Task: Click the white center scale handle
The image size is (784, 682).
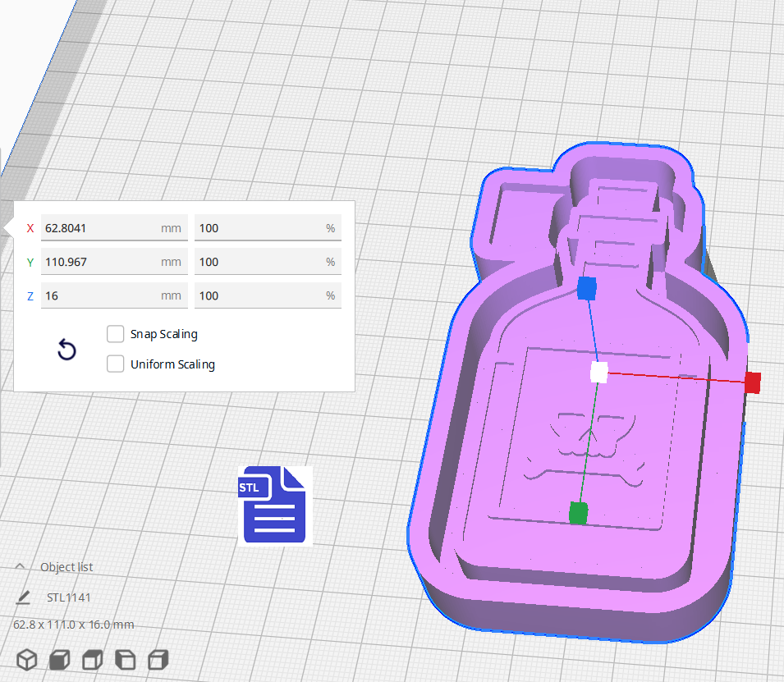Action: point(598,373)
